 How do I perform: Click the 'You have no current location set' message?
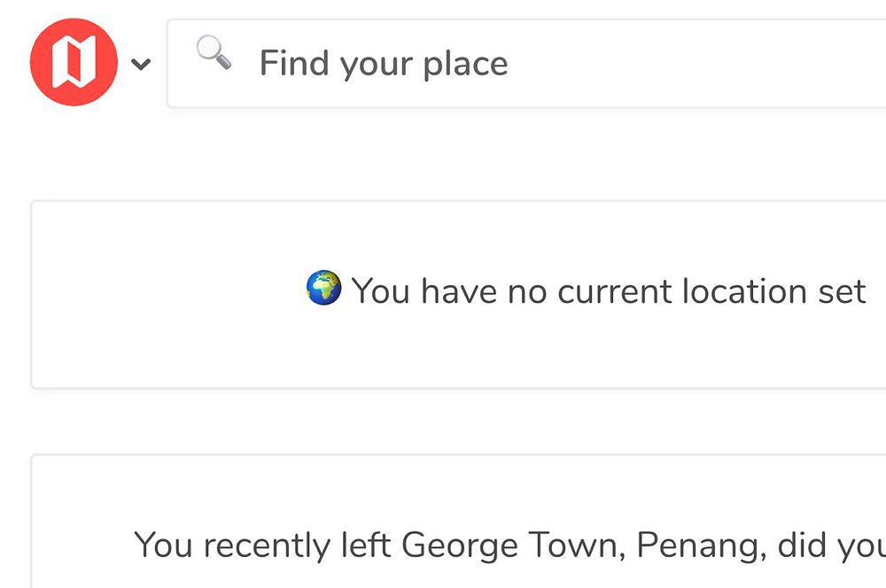(x=608, y=291)
